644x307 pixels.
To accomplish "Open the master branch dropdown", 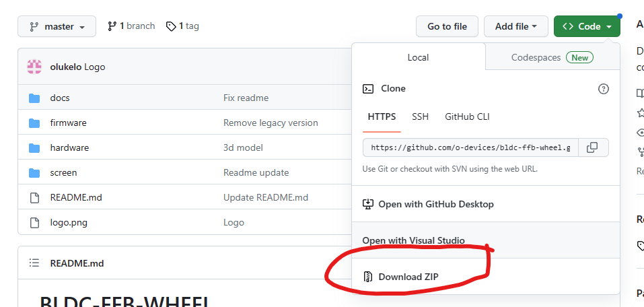I will [57, 26].
